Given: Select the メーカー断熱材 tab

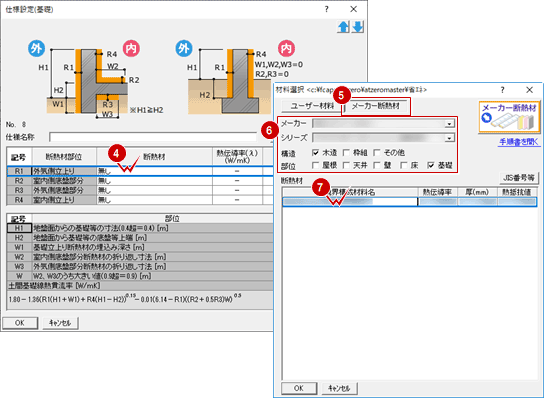Looking at the screenshot, I should [x=376, y=106].
